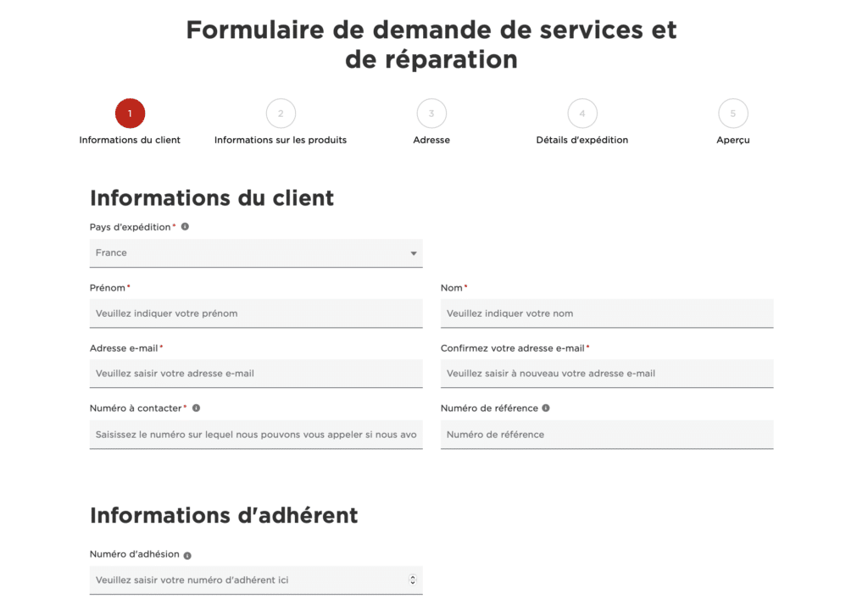Click the step 2 Informations sur les produits label
The image size is (868, 610).
280,140
